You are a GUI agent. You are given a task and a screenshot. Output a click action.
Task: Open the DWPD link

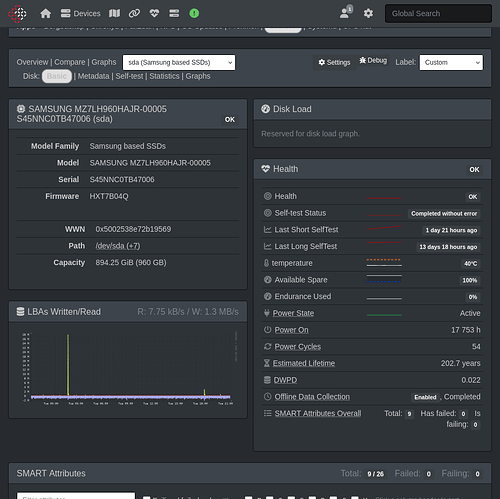pos(285,380)
